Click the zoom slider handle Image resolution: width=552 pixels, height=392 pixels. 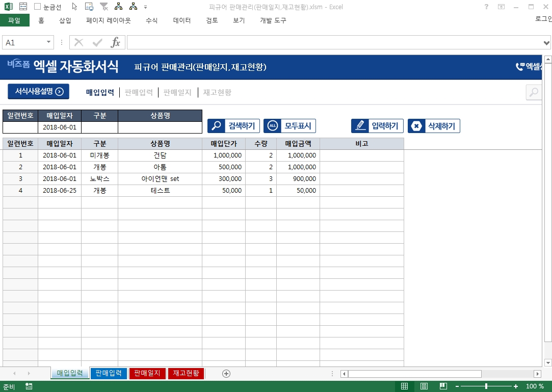[x=486, y=386]
